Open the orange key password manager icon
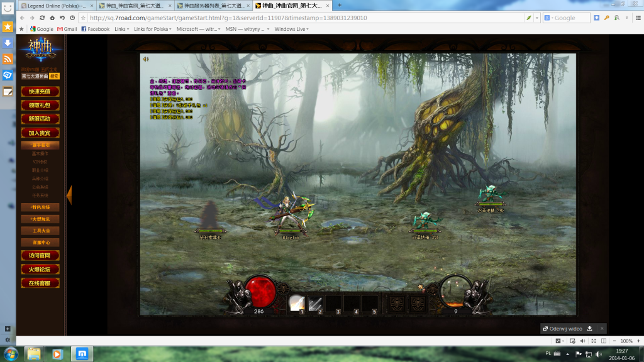Viewport: 644px width, 362px height. pos(607,18)
